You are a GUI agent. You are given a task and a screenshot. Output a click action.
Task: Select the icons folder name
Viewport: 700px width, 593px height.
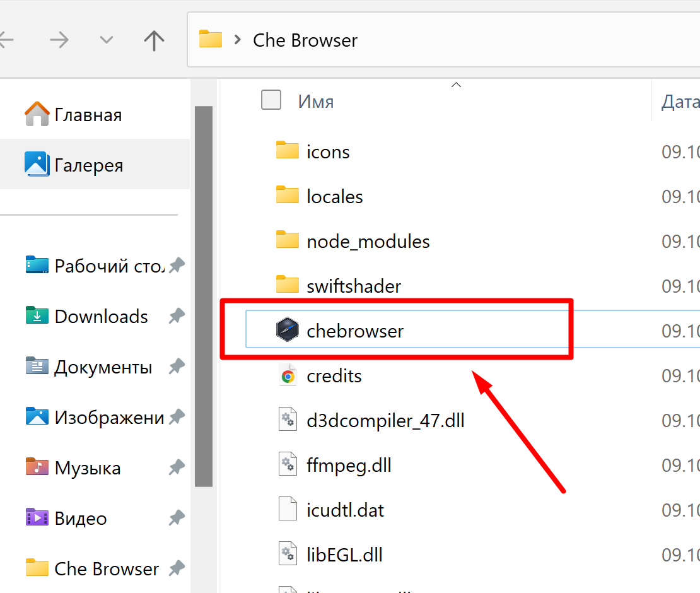coord(328,152)
